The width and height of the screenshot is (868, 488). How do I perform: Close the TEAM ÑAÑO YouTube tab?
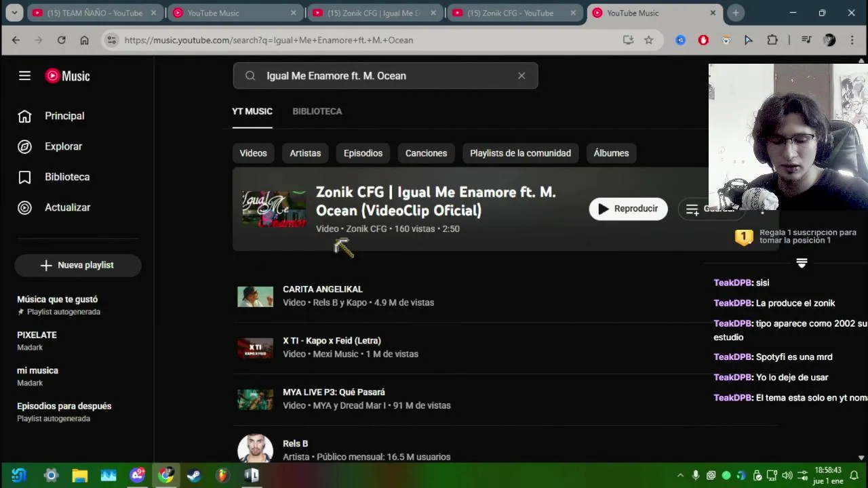153,13
